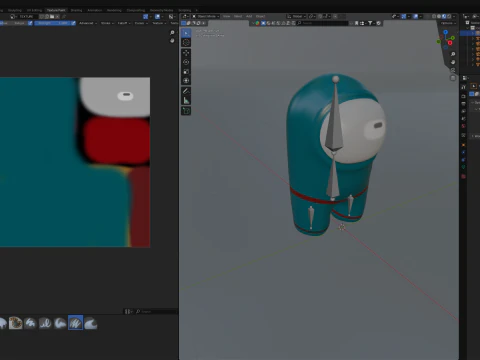Screen dimensions: 480x360
Task: Open the Render properties tab
Action: coord(463,96)
